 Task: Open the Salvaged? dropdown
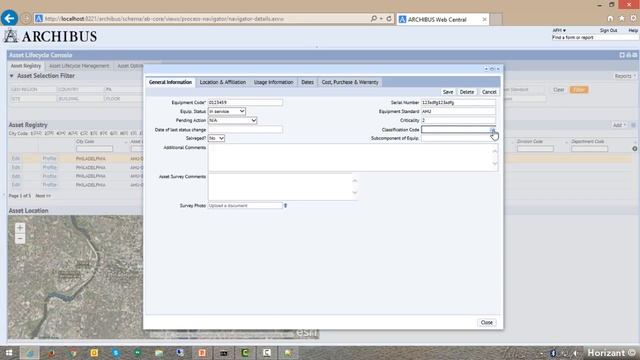point(216,138)
